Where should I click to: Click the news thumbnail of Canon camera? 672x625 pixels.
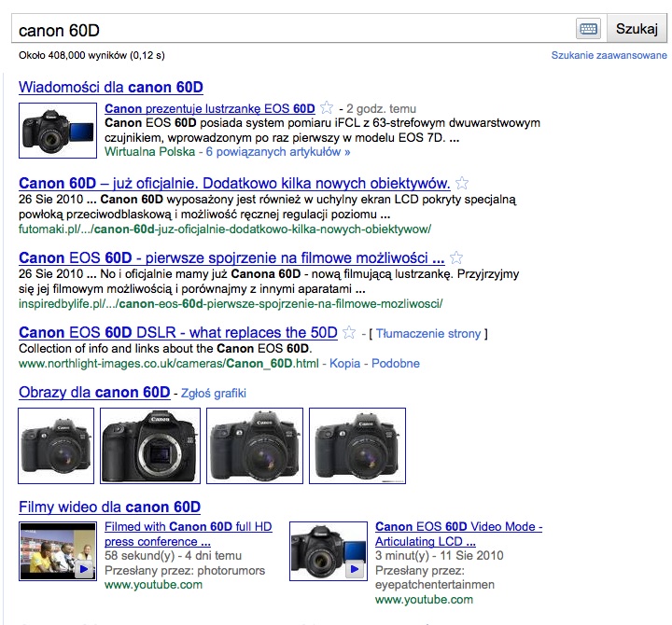click(x=58, y=131)
